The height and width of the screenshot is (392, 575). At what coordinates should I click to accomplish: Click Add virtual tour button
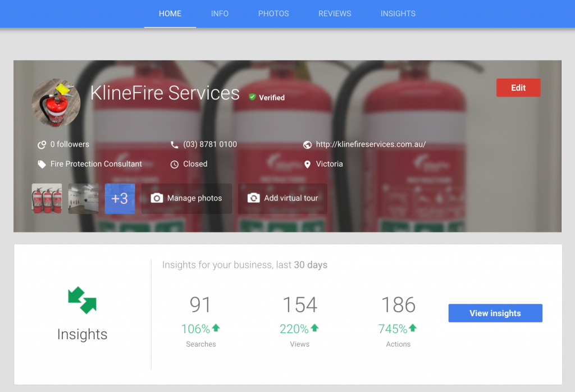283,198
